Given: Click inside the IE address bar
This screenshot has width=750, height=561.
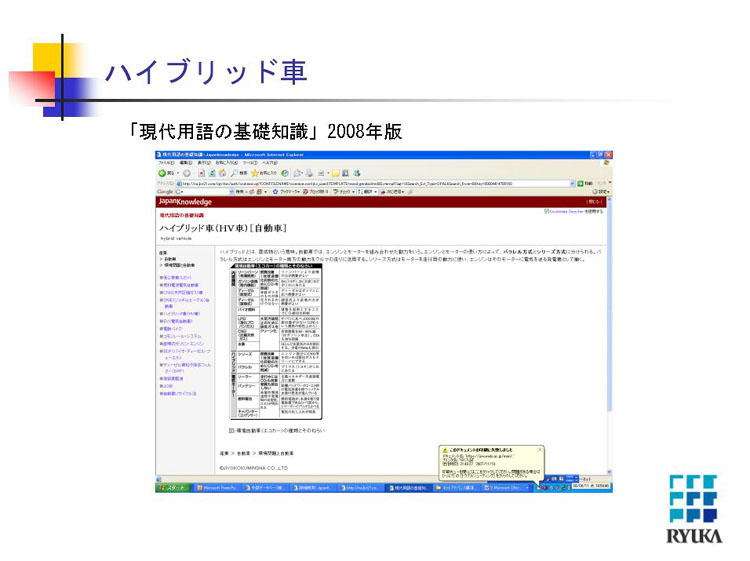Looking at the screenshot, I should click(x=373, y=183).
